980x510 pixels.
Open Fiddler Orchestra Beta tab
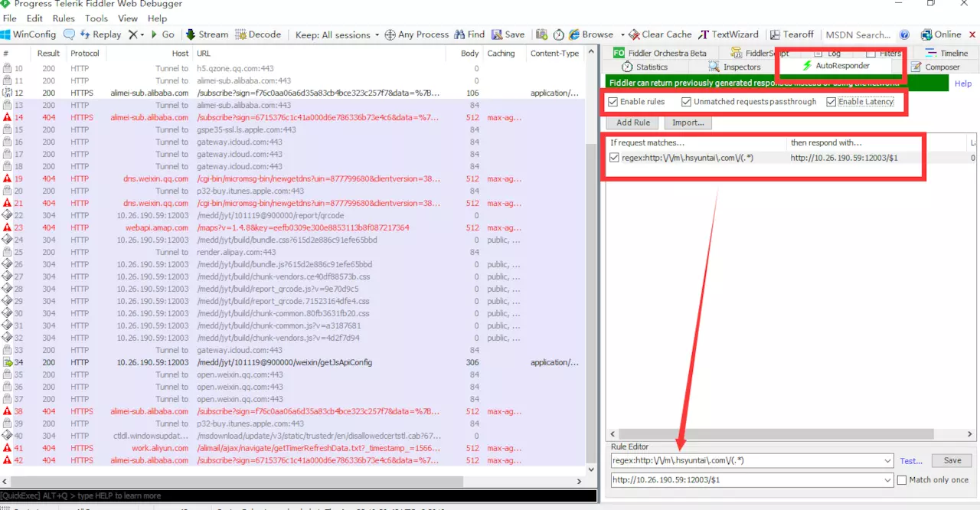[660, 53]
